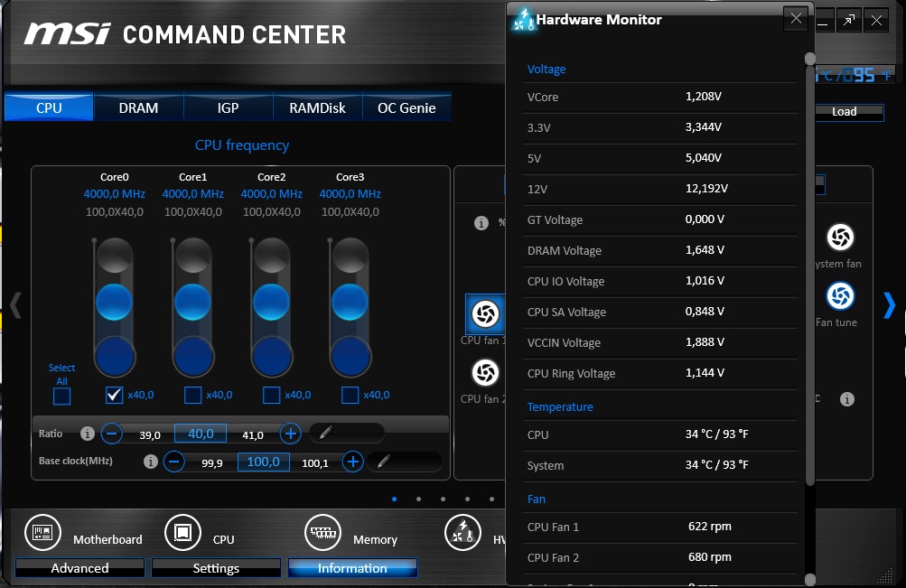Click the VCCIN Voltage 1,888 V value
The height and width of the screenshot is (588, 906).
coord(705,342)
